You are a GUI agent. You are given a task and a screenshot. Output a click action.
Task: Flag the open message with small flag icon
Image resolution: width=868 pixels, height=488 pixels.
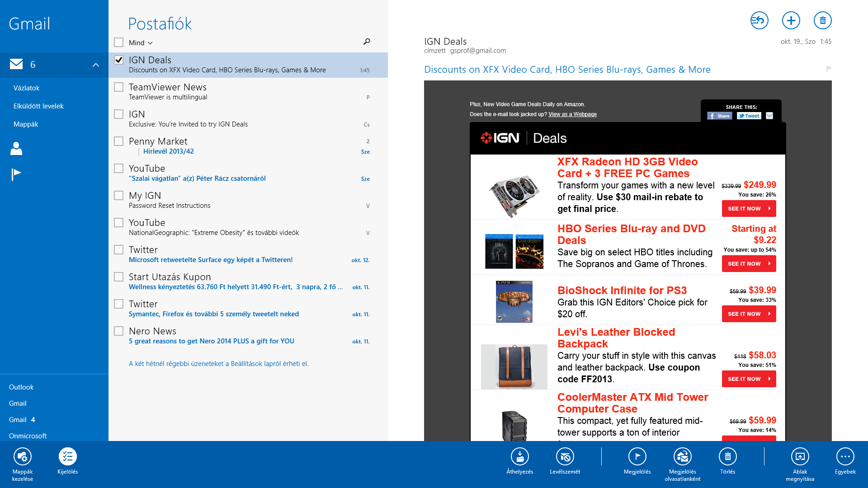pos(829,69)
